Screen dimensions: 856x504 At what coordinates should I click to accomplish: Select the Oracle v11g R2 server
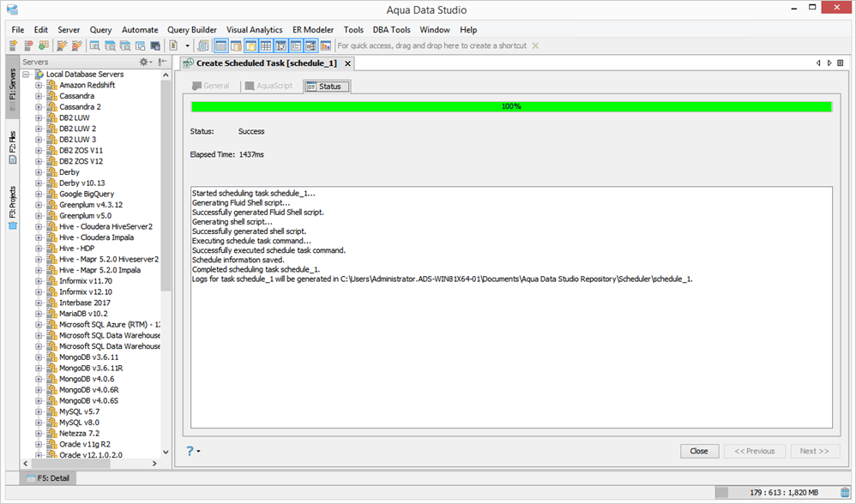point(85,445)
